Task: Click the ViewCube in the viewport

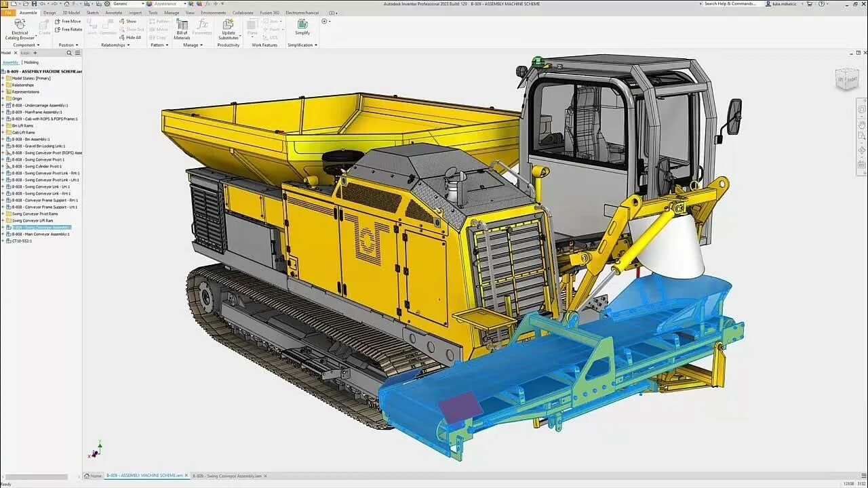Action: 848,79
